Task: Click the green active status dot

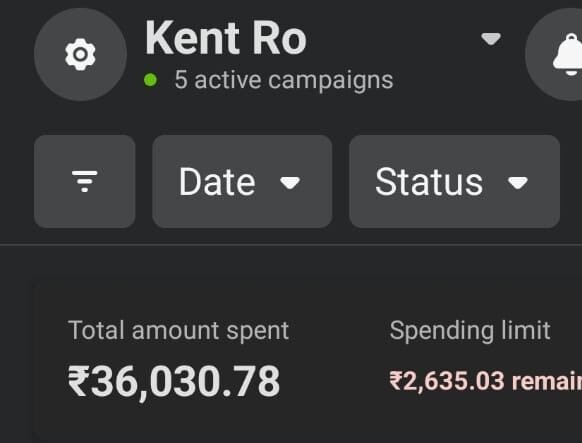Action: [150, 80]
